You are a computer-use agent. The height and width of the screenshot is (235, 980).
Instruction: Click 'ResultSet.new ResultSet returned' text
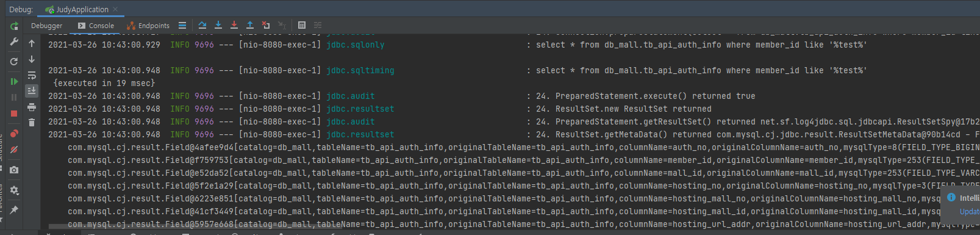[x=634, y=109]
